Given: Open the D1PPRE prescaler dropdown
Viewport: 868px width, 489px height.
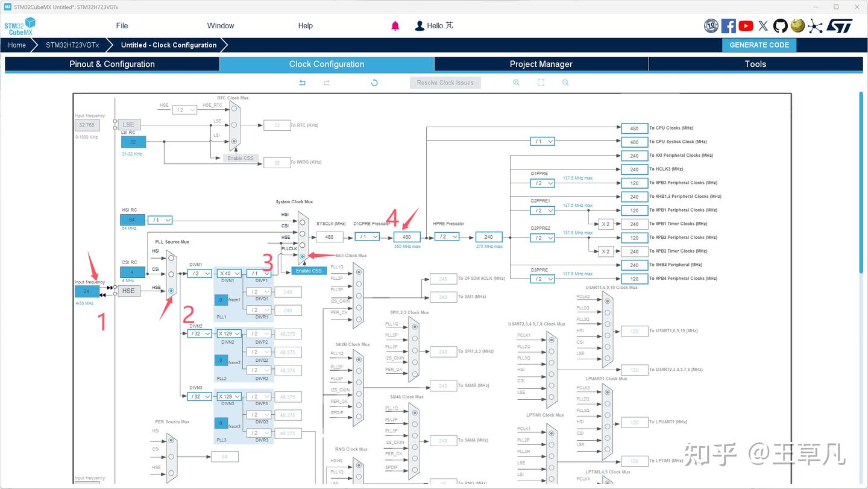Looking at the screenshot, I should tap(542, 183).
